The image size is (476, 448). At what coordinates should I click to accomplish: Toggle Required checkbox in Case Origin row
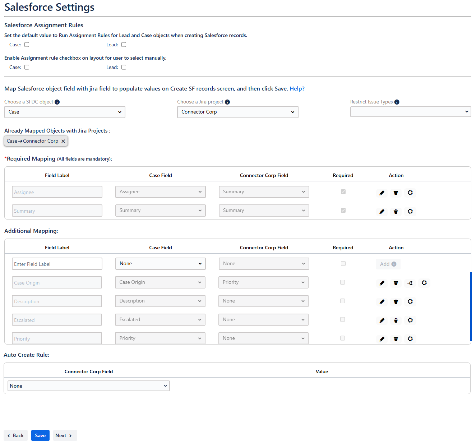[342, 282]
